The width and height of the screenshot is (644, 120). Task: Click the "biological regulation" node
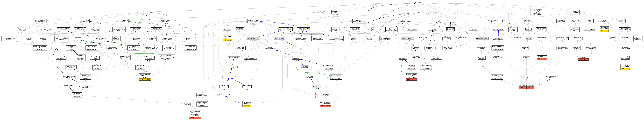click(x=321, y=12)
